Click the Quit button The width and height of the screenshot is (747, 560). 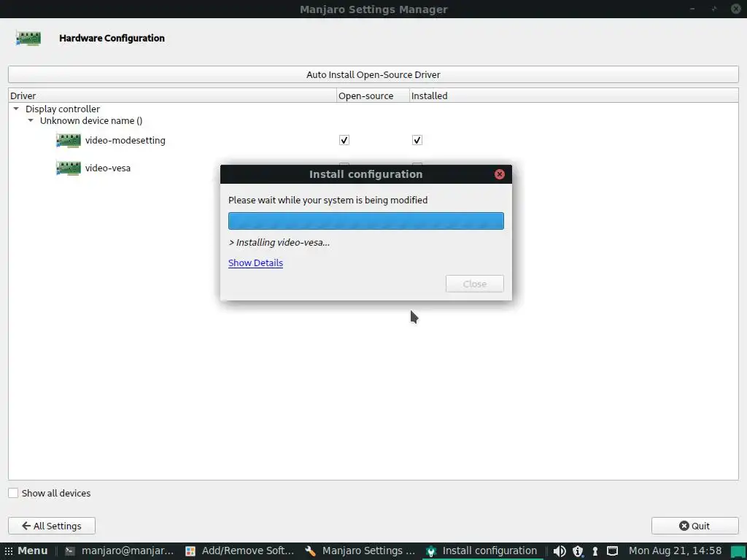click(694, 526)
